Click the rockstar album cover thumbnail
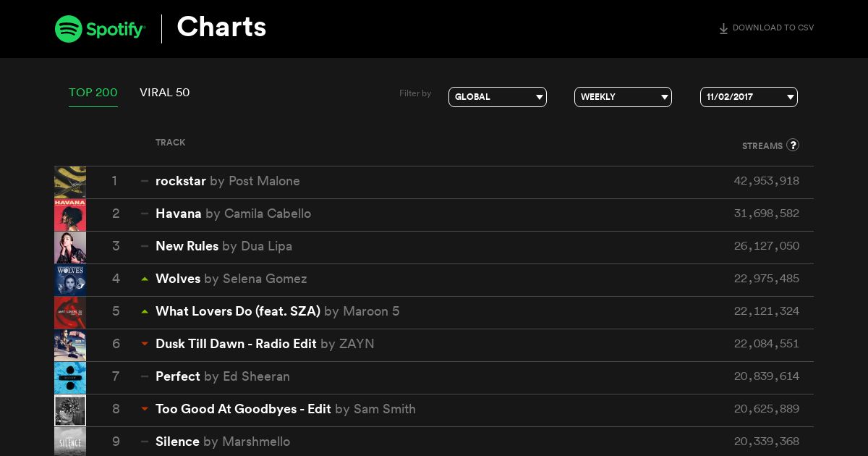The height and width of the screenshot is (456, 868). click(x=70, y=182)
